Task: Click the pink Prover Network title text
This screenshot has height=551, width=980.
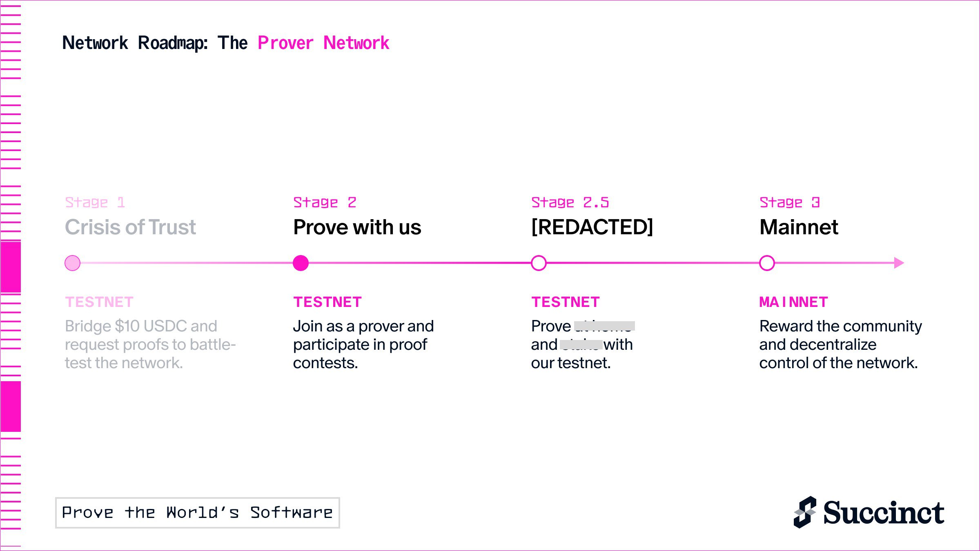Action: tap(323, 43)
